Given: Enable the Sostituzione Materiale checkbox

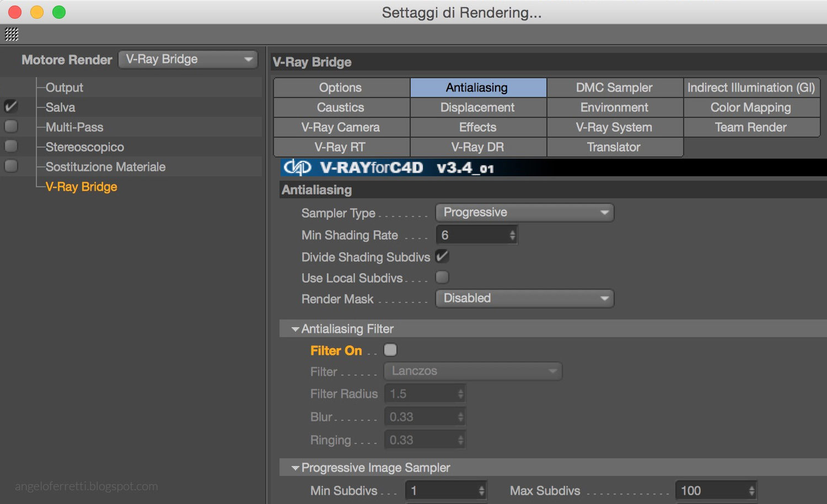Looking at the screenshot, I should point(11,166).
